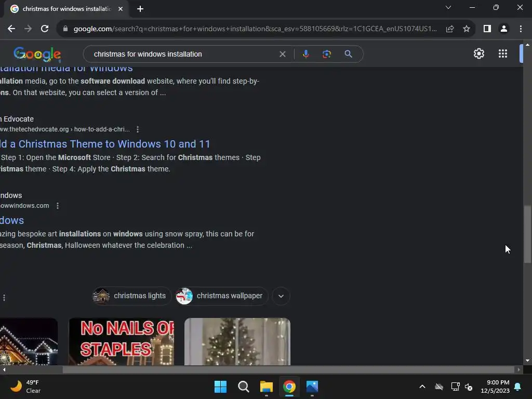Go back to the previous page
This screenshot has height=399, width=532.
pos(11,29)
